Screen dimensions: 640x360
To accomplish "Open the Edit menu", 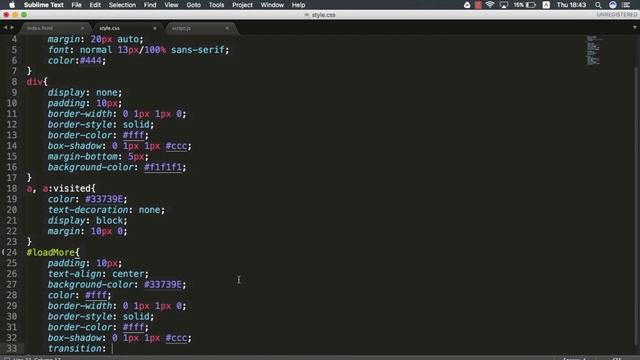I will pyautogui.click(x=95, y=5).
